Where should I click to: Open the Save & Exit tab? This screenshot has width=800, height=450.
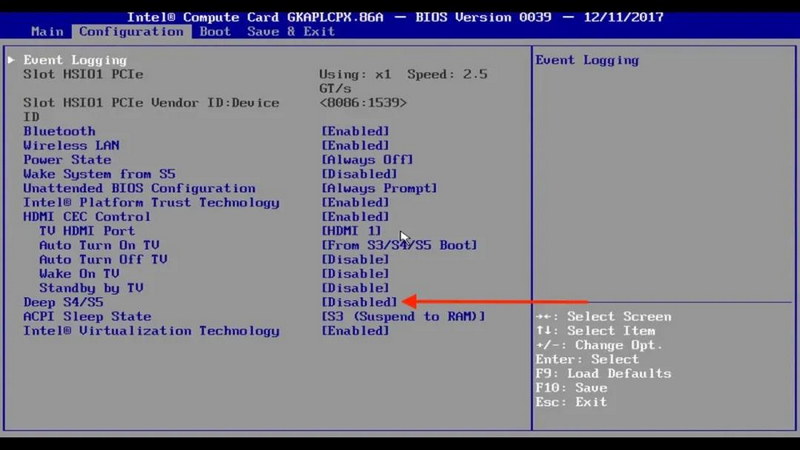point(291,32)
